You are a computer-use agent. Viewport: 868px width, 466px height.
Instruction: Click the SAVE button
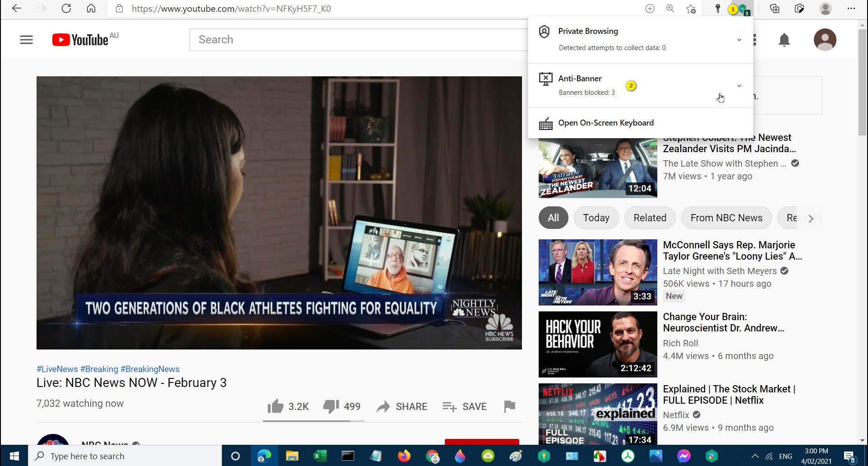(464, 406)
